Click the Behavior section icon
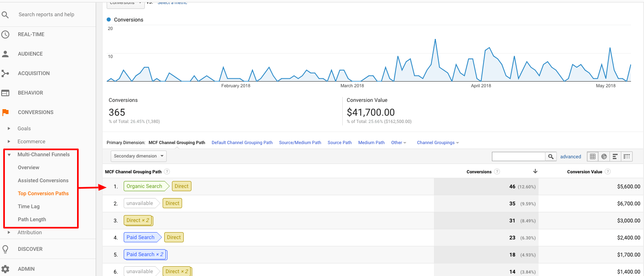 [x=5, y=93]
